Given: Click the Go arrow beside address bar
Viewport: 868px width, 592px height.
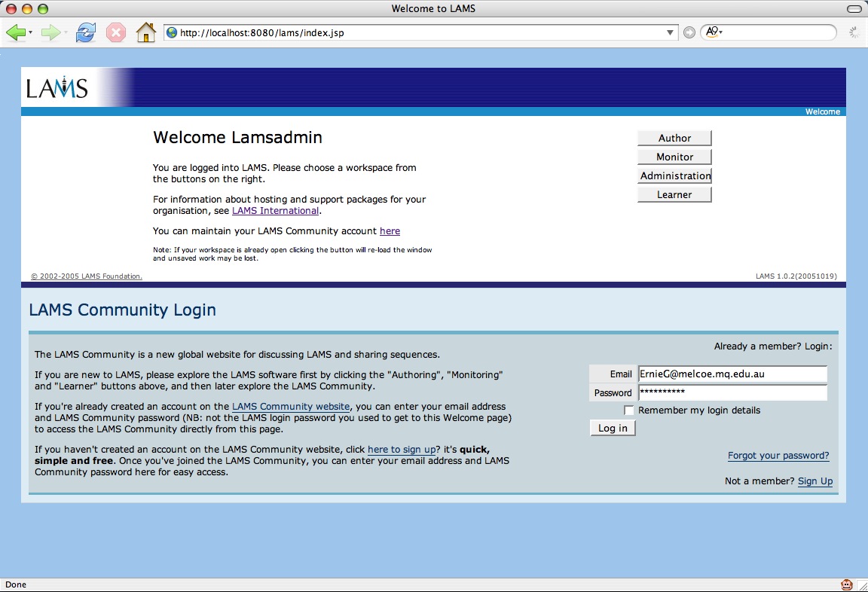Looking at the screenshot, I should [x=689, y=33].
